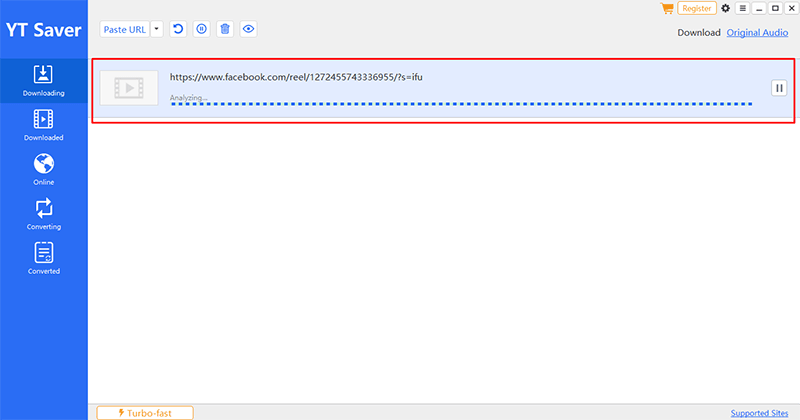The height and width of the screenshot is (420, 800).
Task: Click the Analyzing progress bar
Action: point(462,104)
